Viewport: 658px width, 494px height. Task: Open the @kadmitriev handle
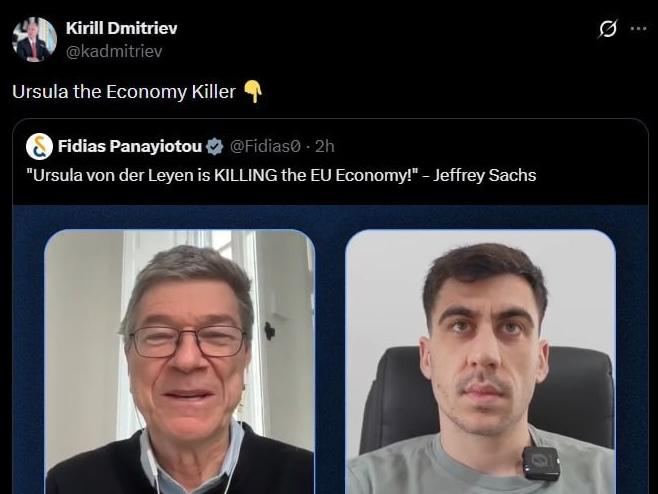point(114,51)
